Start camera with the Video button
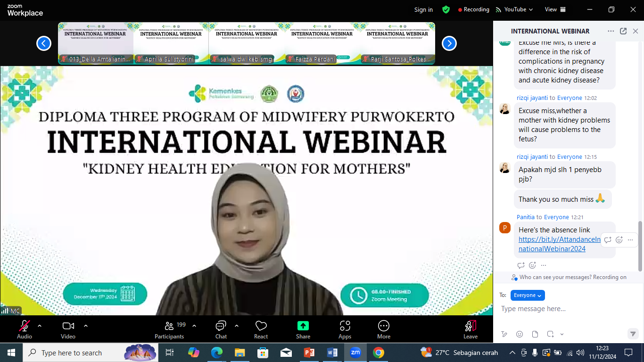This screenshot has height=362, width=644. (x=68, y=329)
